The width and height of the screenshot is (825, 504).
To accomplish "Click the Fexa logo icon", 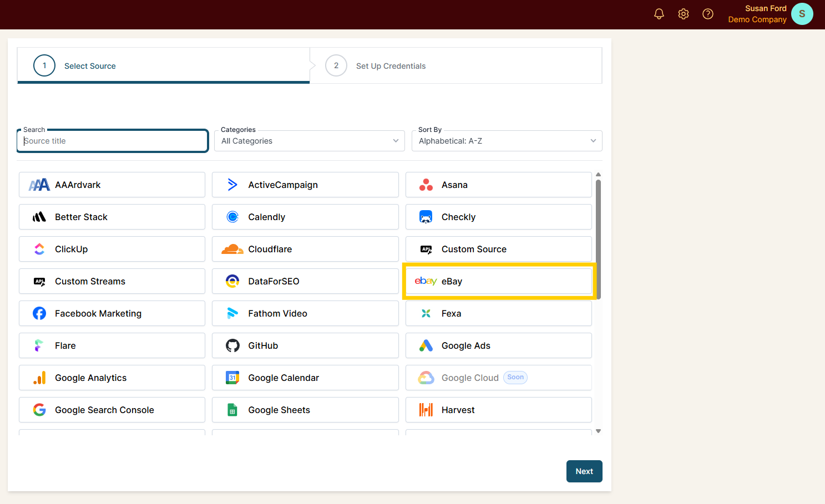I will 426,313.
